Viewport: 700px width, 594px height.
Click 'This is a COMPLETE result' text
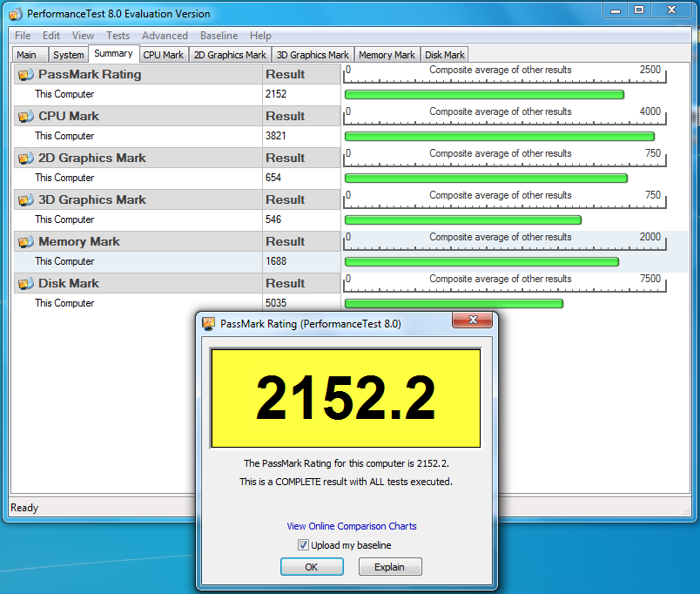coord(346,482)
